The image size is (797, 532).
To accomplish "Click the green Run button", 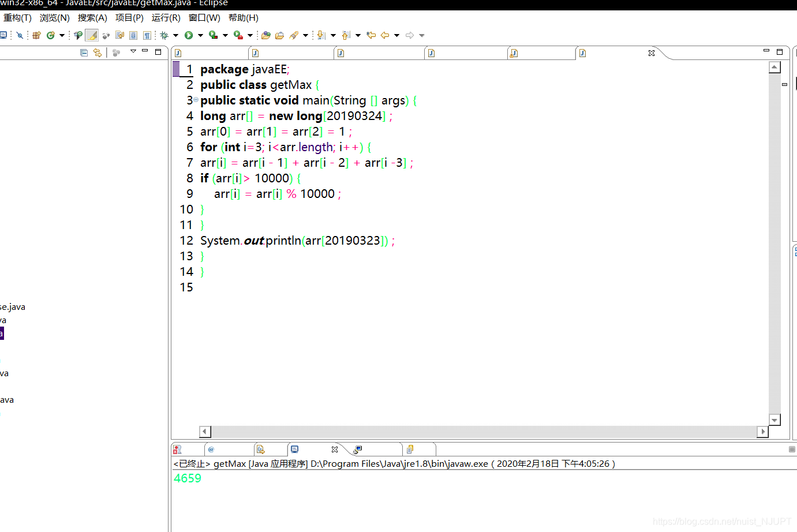I will [189, 35].
